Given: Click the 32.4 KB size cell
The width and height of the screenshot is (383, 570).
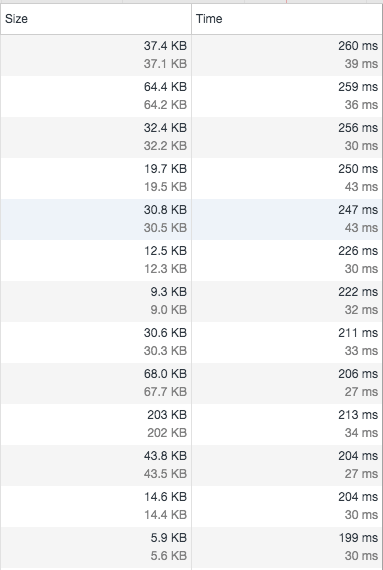Looking at the screenshot, I should [96, 137].
